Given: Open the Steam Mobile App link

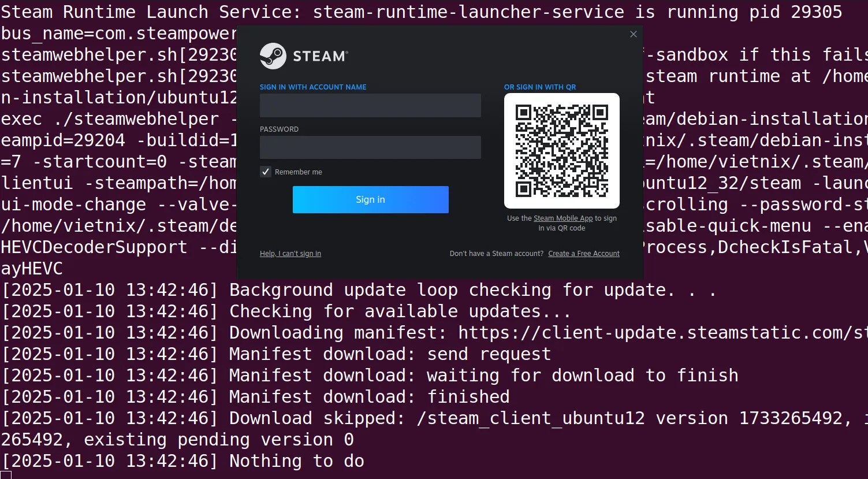Looking at the screenshot, I should click(562, 218).
